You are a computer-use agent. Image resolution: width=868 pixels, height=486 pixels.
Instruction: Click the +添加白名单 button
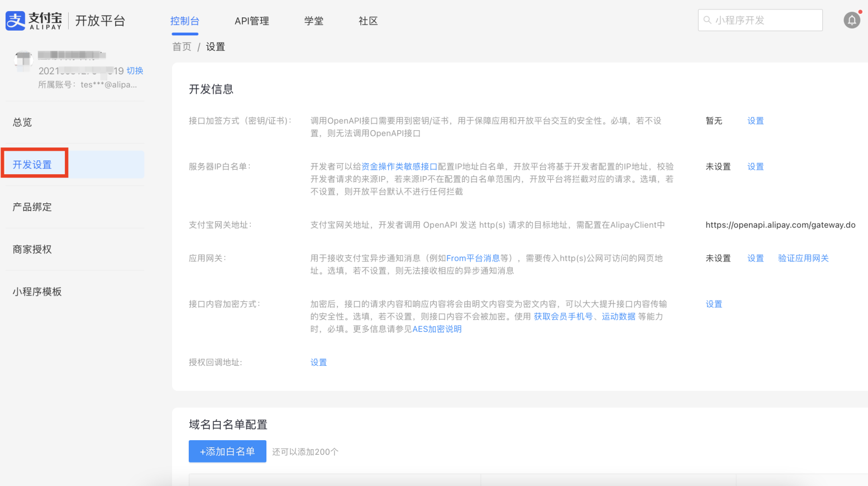tap(227, 451)
